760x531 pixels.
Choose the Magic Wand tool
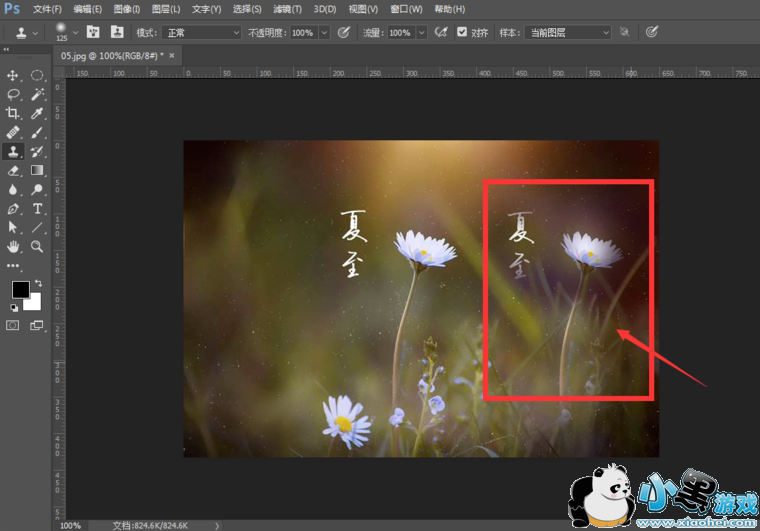coord(37,94)
